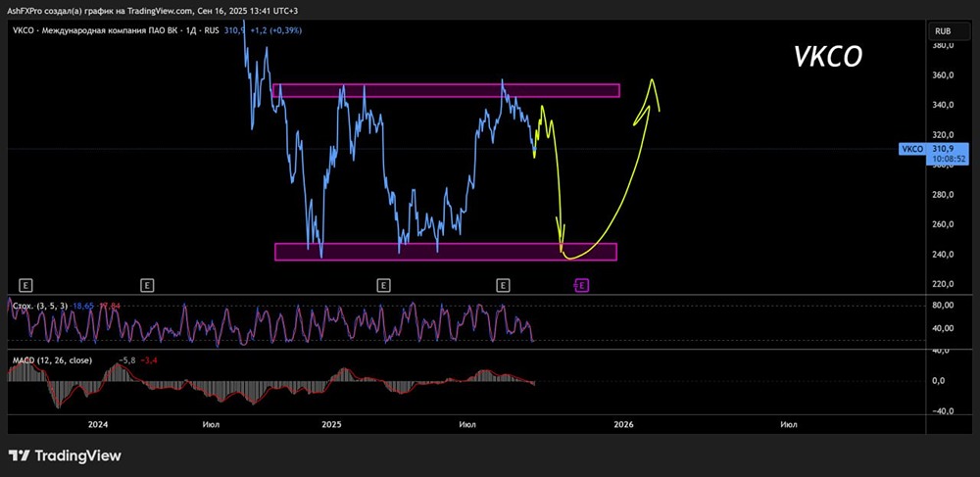
Task: Click the 340,0 price axis label
Action: point(943,105)
